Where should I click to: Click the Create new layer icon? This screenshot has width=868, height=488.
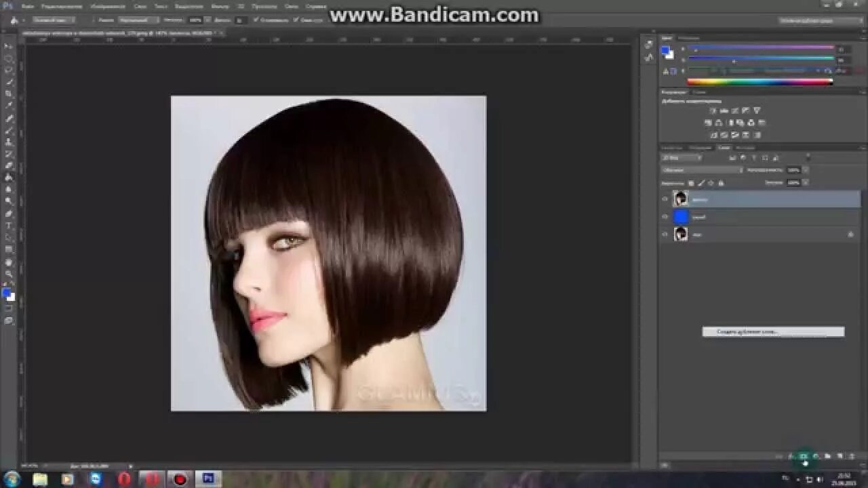pyautogui.click(x=840, y=457)
